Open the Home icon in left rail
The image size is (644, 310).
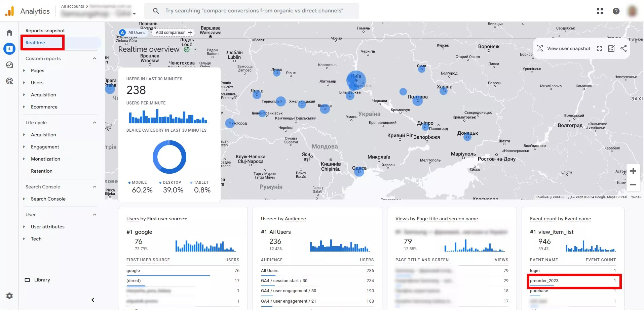(9, 33)
